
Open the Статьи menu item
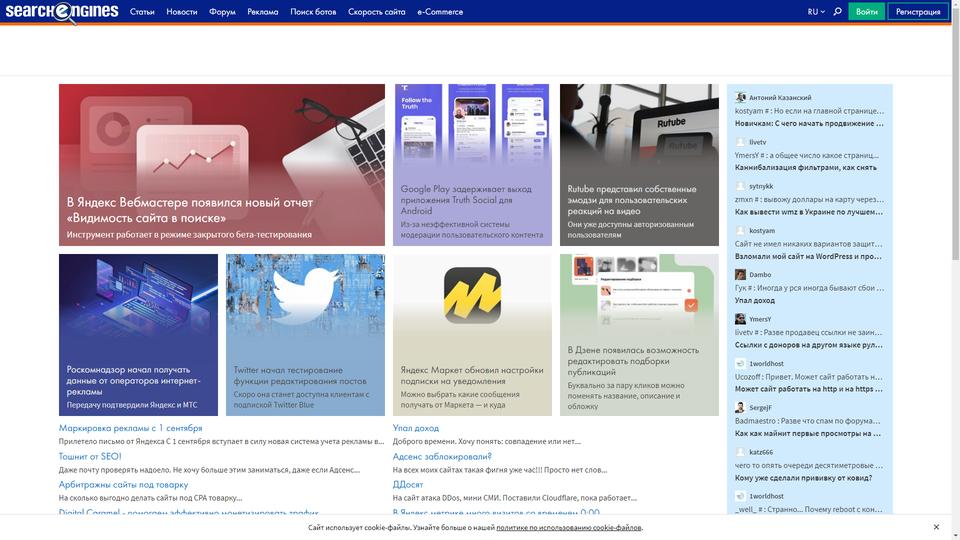pos(142,12)
